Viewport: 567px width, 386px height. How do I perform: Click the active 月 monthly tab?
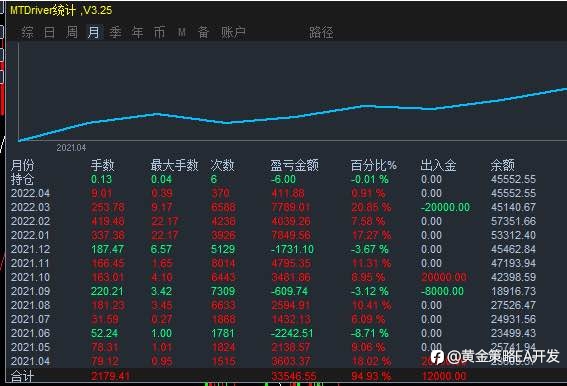point(94,33)
